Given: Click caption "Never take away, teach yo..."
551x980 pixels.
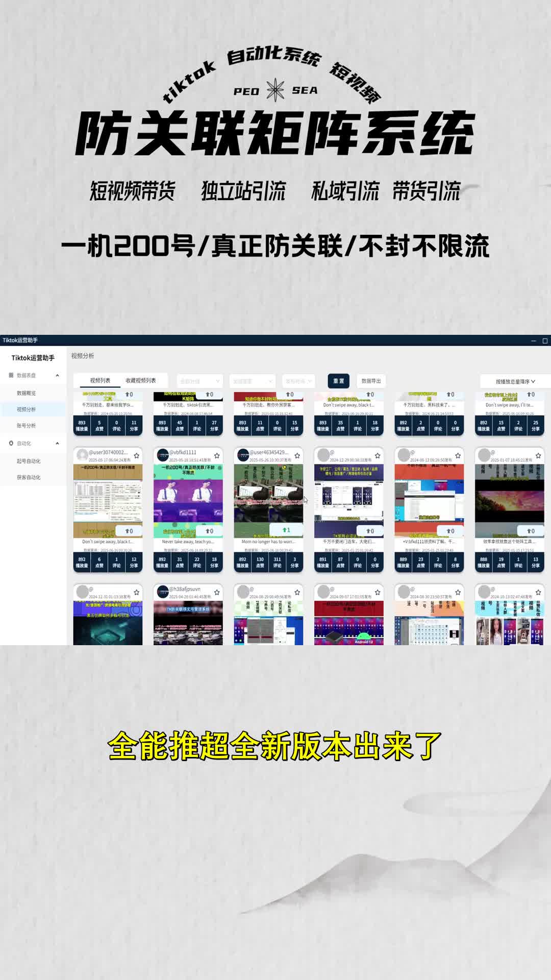Looking at the screenshot, I should tap(188, 542).
